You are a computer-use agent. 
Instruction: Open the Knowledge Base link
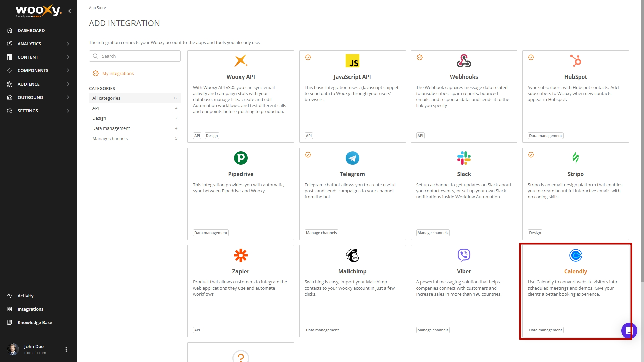tap(35, 322)
